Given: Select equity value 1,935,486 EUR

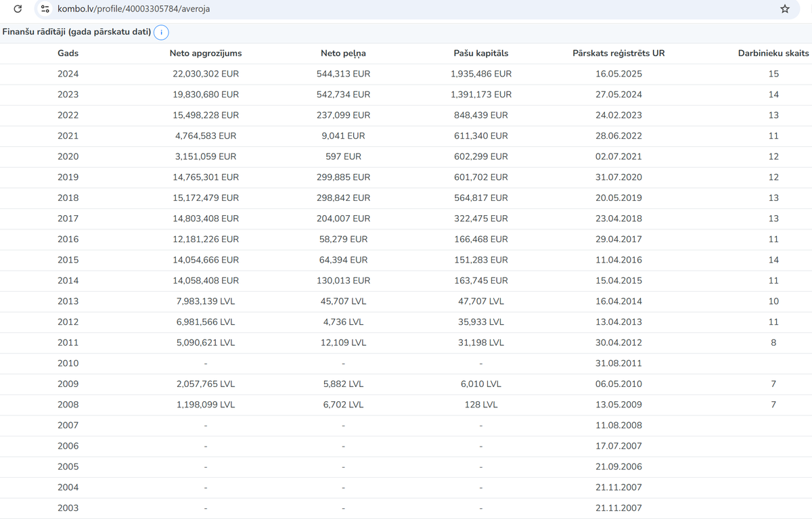Looking at the screenshot, I should 481,74.
